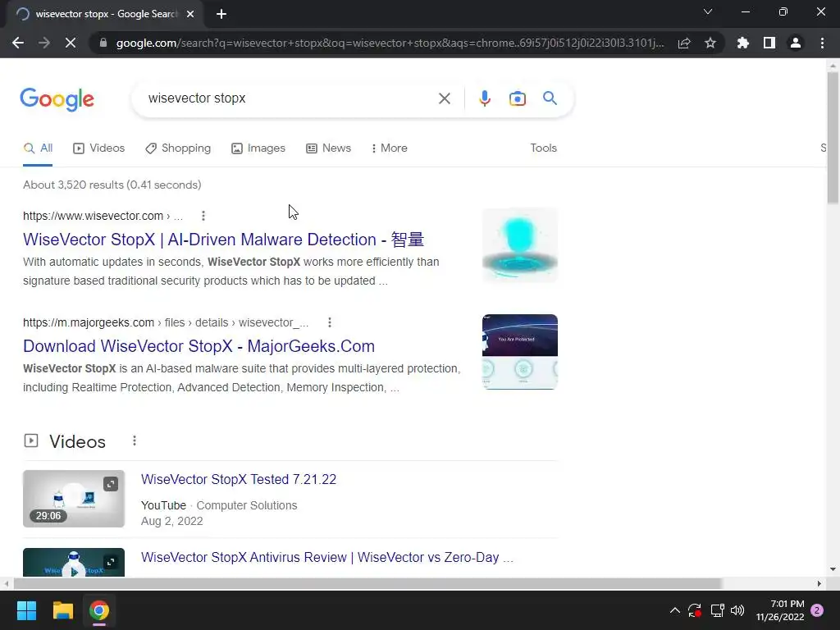Expand the 29:06 video preview
840x630 pixels.
(111, 484)
